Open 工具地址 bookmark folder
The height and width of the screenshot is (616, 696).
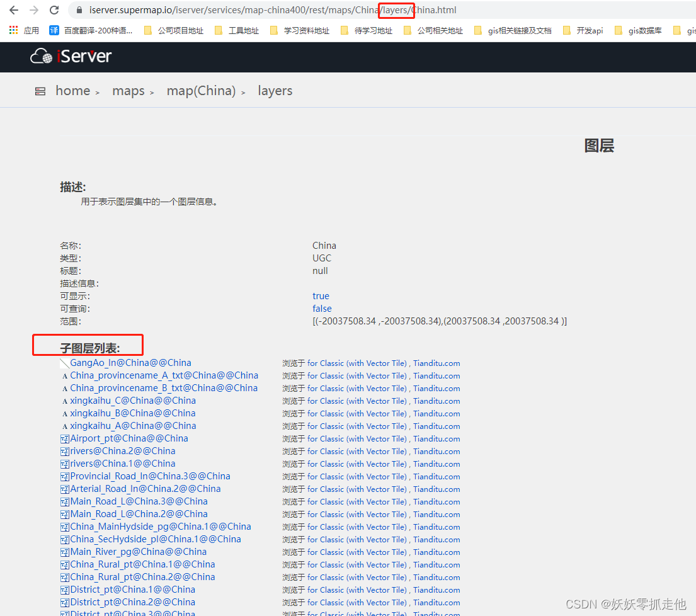click(x=237, y=30)
